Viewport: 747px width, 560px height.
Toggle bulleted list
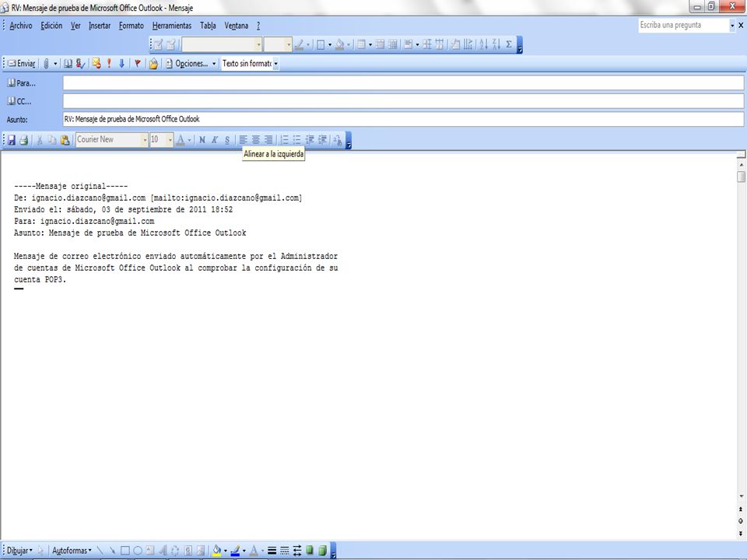click(296, 139)
